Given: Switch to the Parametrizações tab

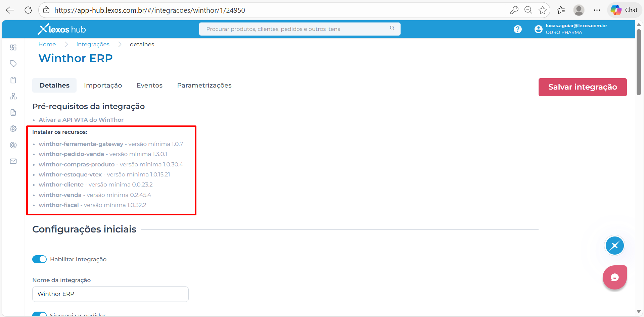Looking at the screenshot, I should click(204, 85).
